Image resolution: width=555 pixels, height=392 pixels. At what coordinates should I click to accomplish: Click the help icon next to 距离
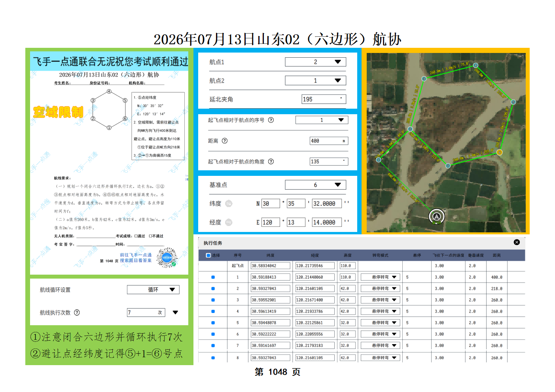point(225,141)
